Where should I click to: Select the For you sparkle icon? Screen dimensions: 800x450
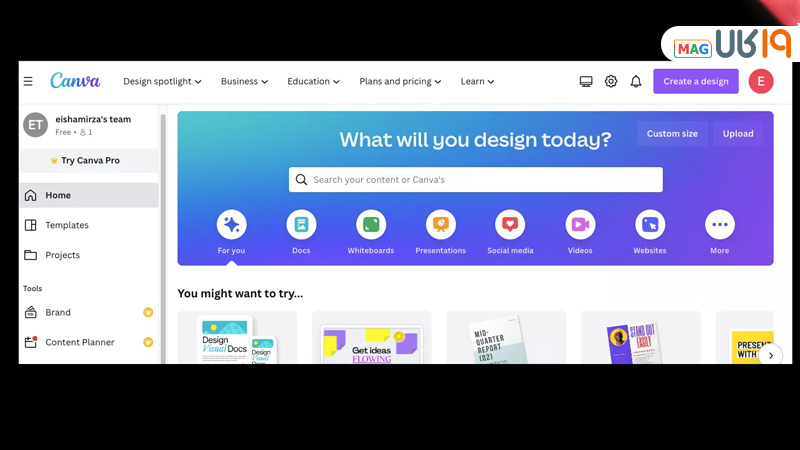point(231,224)
